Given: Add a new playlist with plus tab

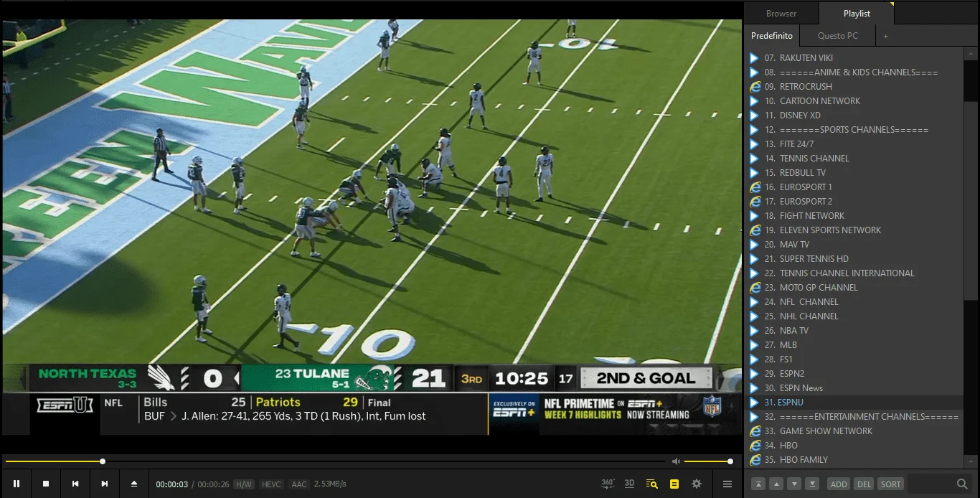Looking at the screenshot, I should [x=885, y=36].
